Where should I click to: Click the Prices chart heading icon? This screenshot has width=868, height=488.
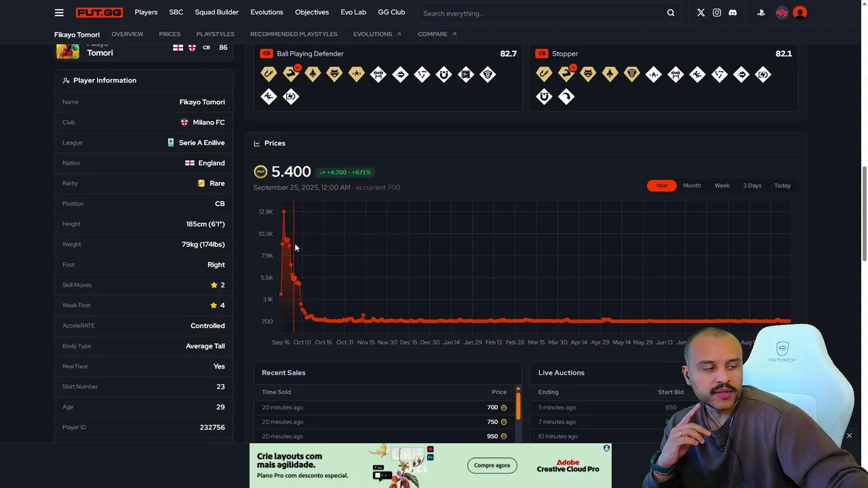257,143
